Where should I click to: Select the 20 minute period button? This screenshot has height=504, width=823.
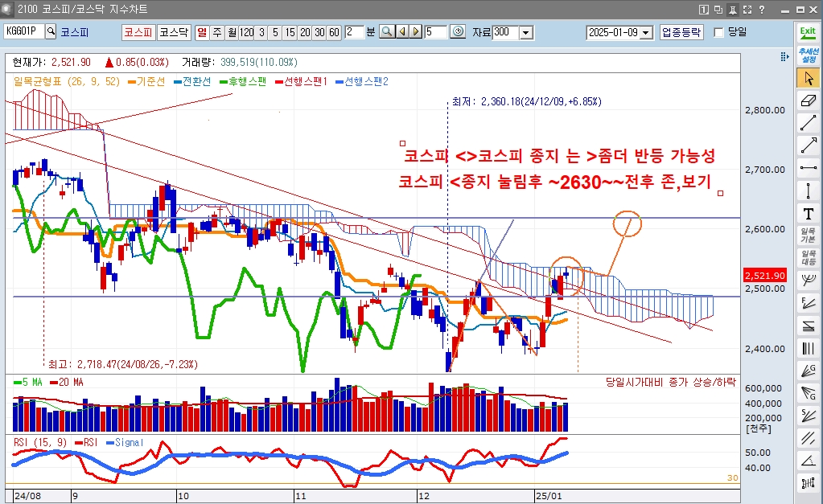tap(305, 32)
